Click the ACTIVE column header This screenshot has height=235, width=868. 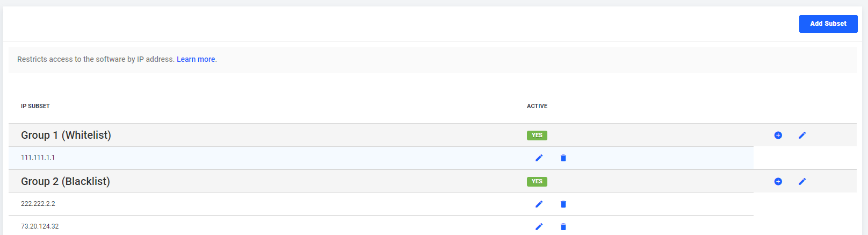coord(537,106)
